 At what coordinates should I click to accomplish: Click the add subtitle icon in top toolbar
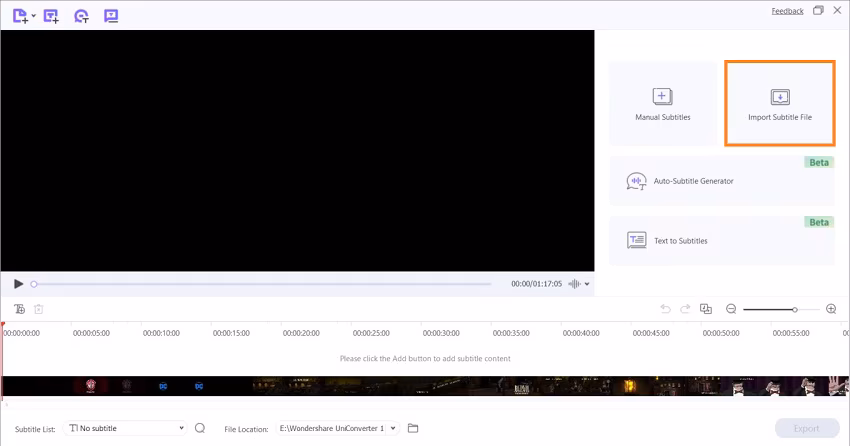point(51,16)
